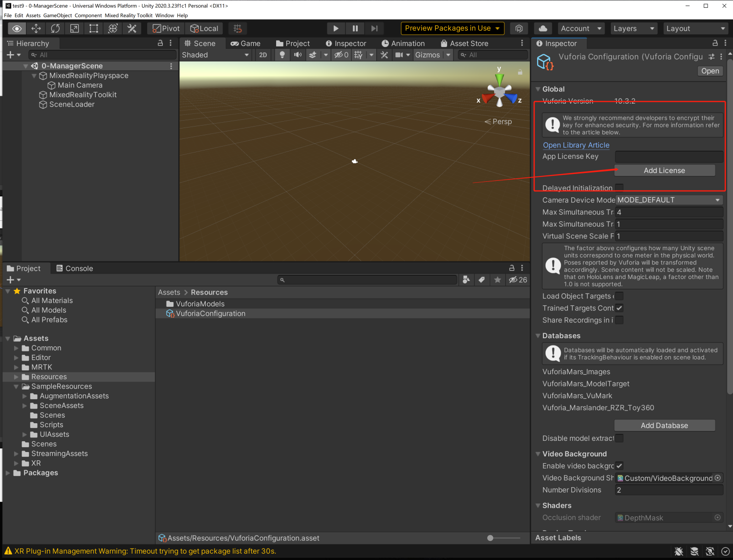Toggle hidden objects visibility counter in Scene

point(341,55)
